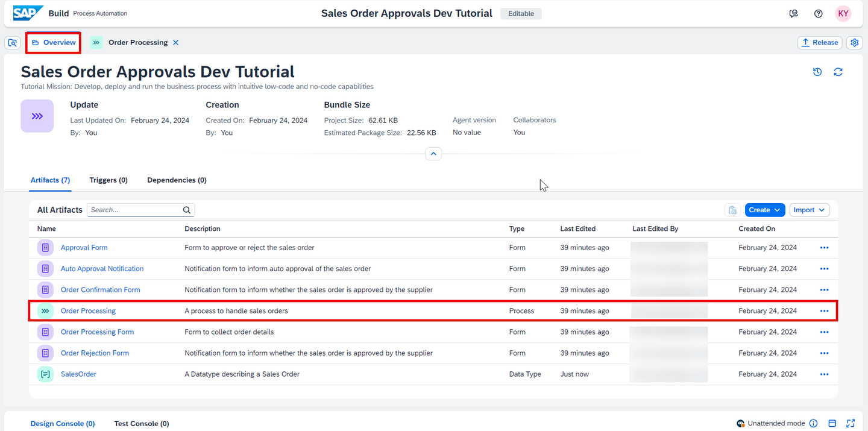Switch to the Overview tab
The image size is (868, 431).
click(x=54, y=43)
